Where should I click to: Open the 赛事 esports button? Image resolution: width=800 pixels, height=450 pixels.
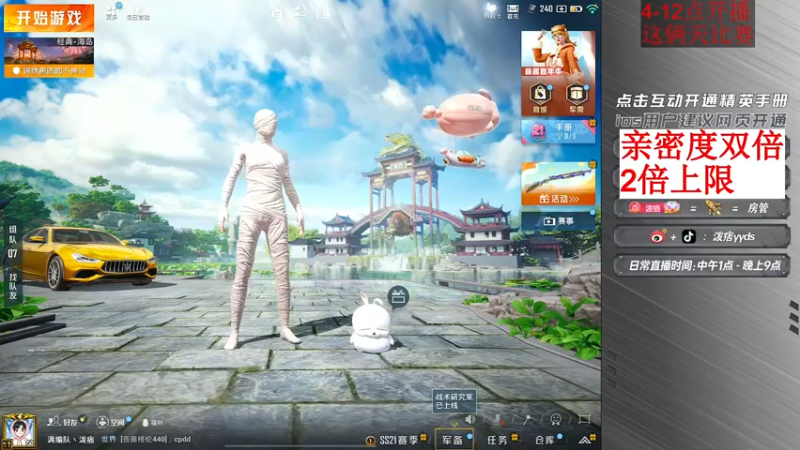pos(558,221)
